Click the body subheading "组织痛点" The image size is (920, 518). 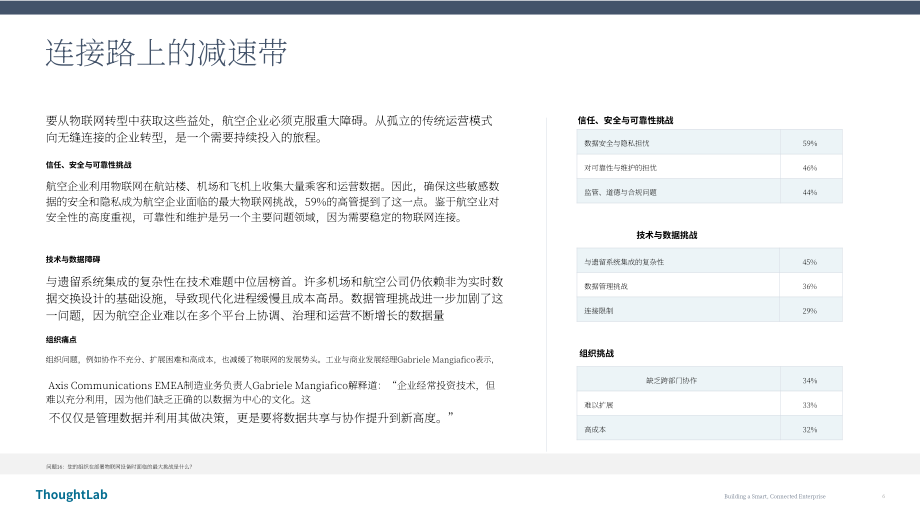(x=61, y=339)
